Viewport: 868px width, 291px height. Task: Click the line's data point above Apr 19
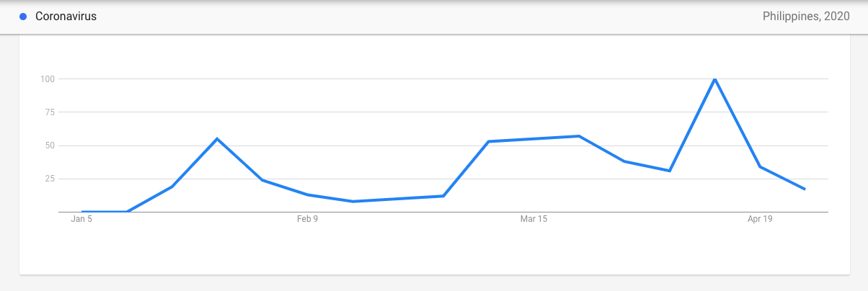pos(760,167)
